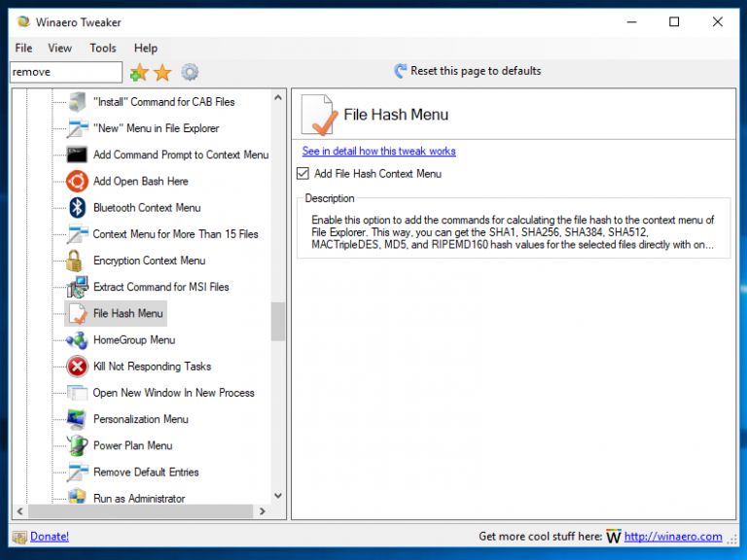The width and height of the screenshot is (747, 560).
Task: Click the Winaero Tweaker title bar app icon
Action: [23, 22]
